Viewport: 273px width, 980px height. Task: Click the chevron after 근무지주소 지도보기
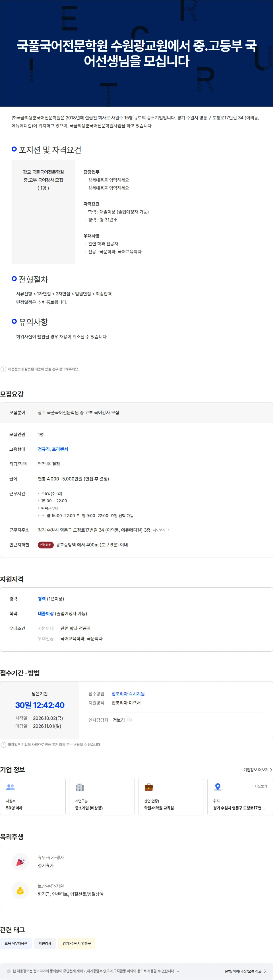pyautogui.click(x=169, y=530)
